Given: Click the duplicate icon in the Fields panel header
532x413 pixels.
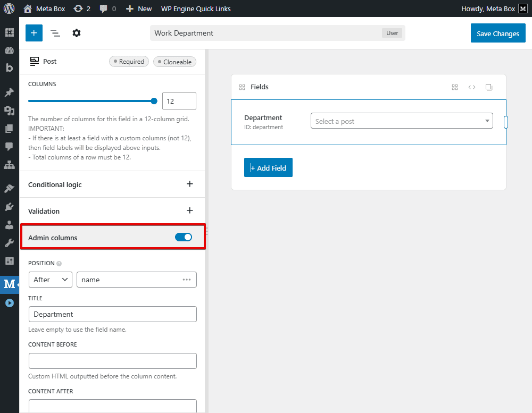Looking at the screenshot, I should tap(489, 87).
